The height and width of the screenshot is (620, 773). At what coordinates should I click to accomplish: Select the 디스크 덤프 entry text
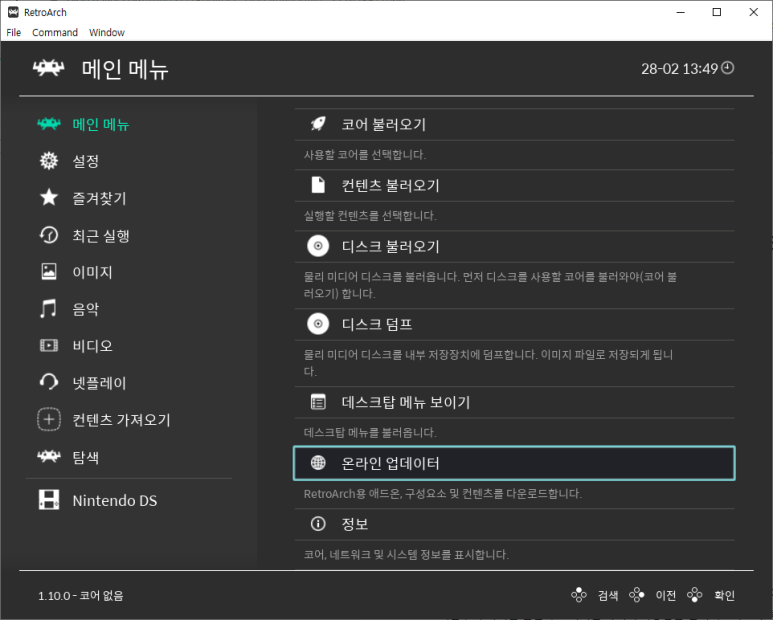coord(377,324)
